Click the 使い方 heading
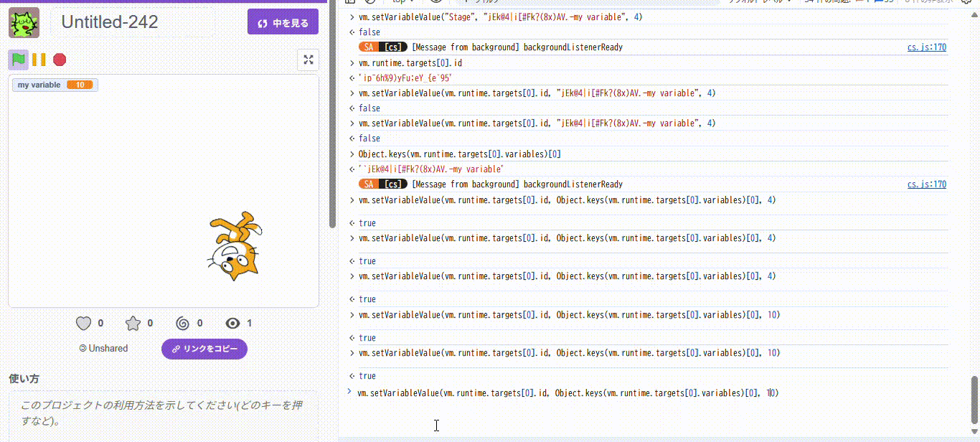Image resolution: width=980 pixels, height=442 pixels. point(24,378)
